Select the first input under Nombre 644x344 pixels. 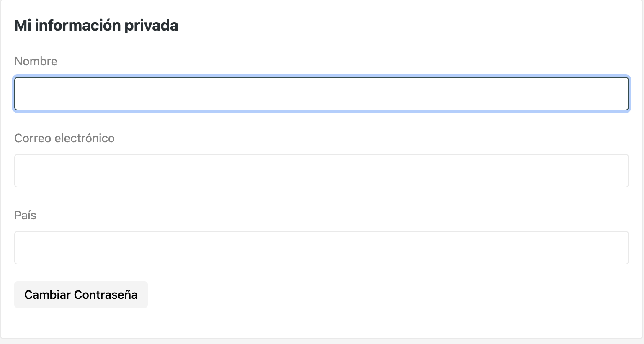(x=322, y=94)
